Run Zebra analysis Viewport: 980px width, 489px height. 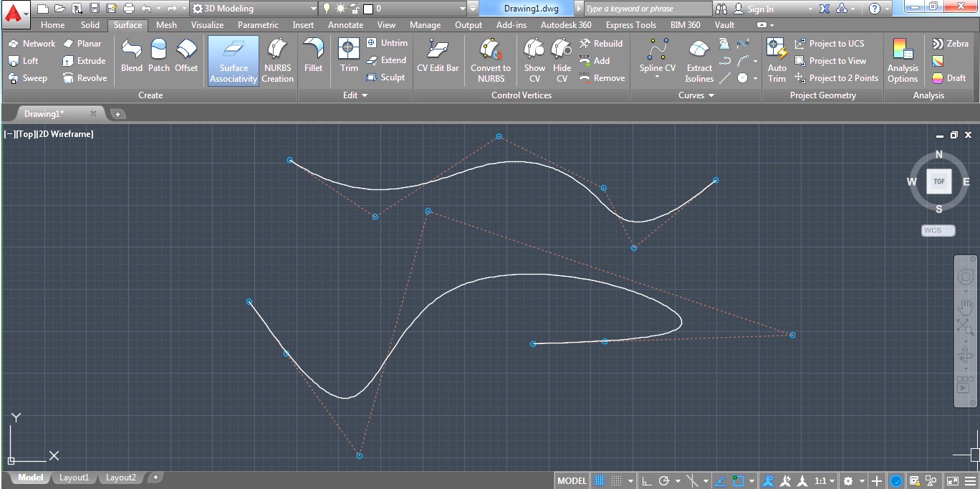pos(950,44)
